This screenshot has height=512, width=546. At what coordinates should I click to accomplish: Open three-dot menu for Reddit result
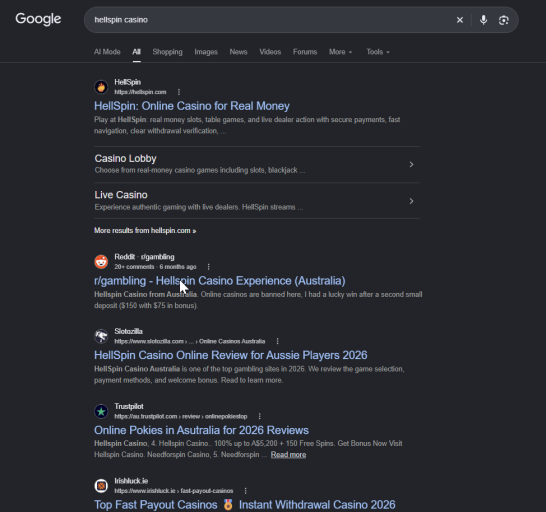click(209, 267)
